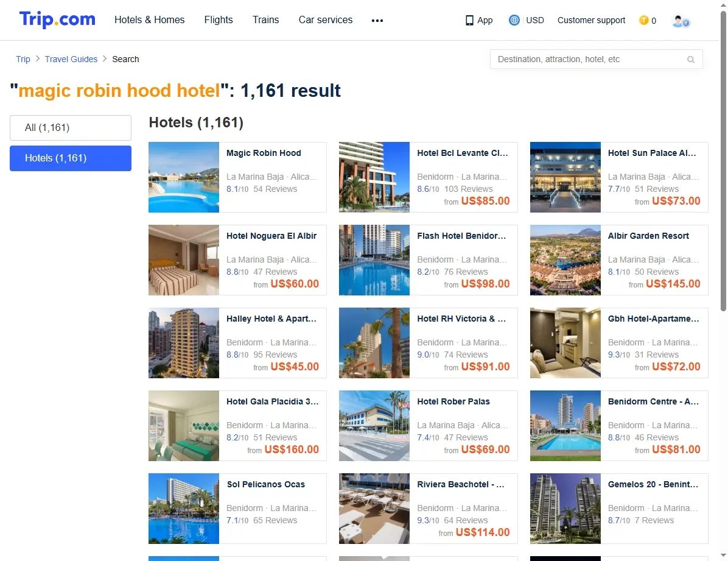Viewport: 728px width, 561px height.
Task: Open Halley Hotel & Apartments photo
Action: point(184,342)
